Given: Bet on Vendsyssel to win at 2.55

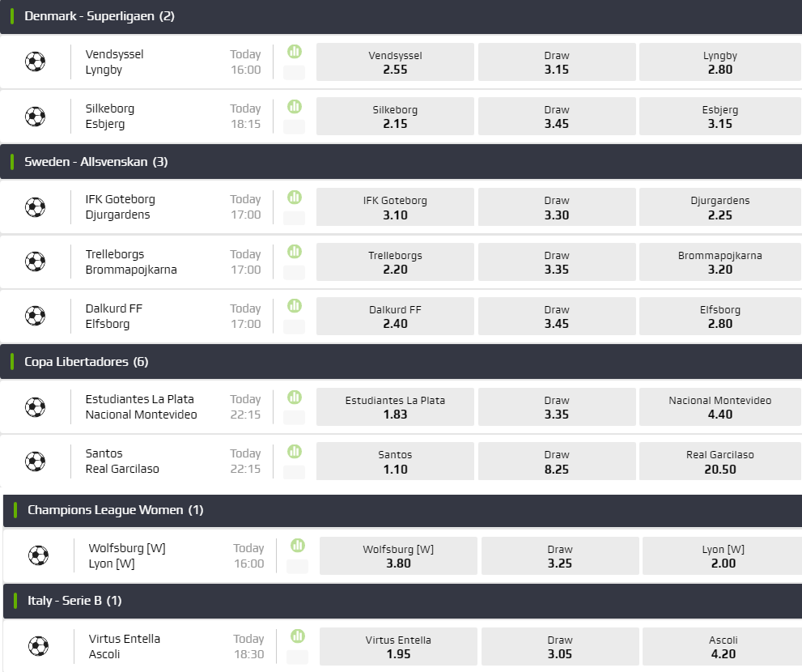Looking at the screenshot, I should (x=395, y=62).
